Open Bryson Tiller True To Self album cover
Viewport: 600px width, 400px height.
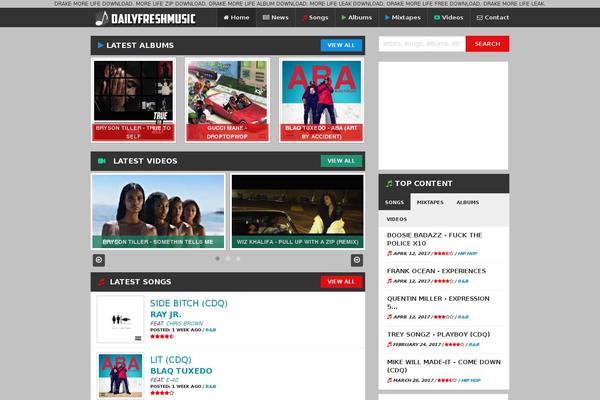(133, 100)
